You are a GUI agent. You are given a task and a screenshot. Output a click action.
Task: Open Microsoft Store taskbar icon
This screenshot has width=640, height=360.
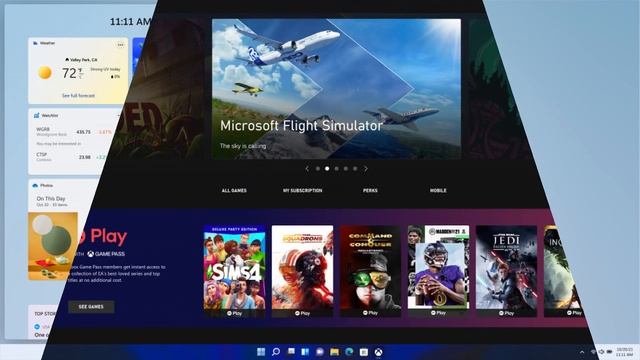click(x=364, y=352)
